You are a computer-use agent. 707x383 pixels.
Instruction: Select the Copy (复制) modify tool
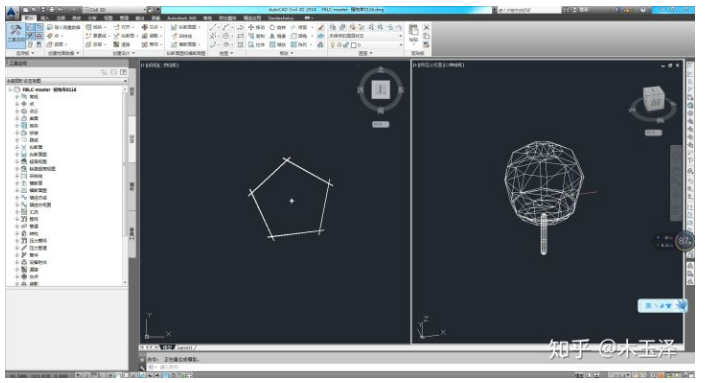[257, 36]
